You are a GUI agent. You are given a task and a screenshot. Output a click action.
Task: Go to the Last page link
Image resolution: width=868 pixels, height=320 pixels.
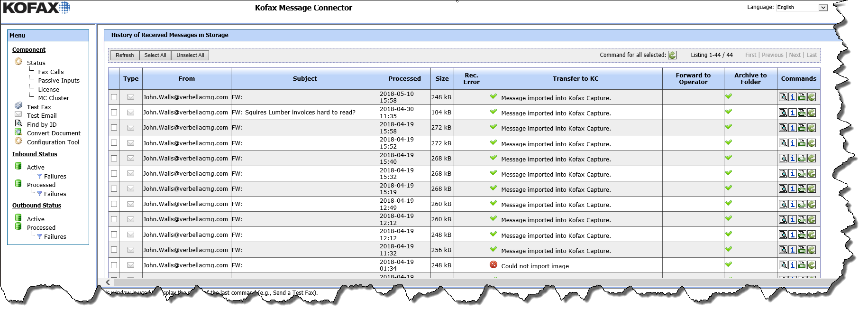[x=812, y=55]
